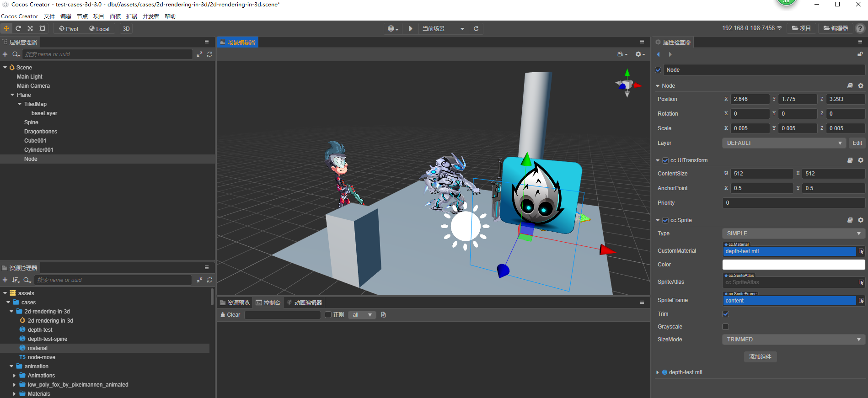Open the preview scene selector dropdown
868x398 pixels.
pyautogui.click(x=443, y=29)
